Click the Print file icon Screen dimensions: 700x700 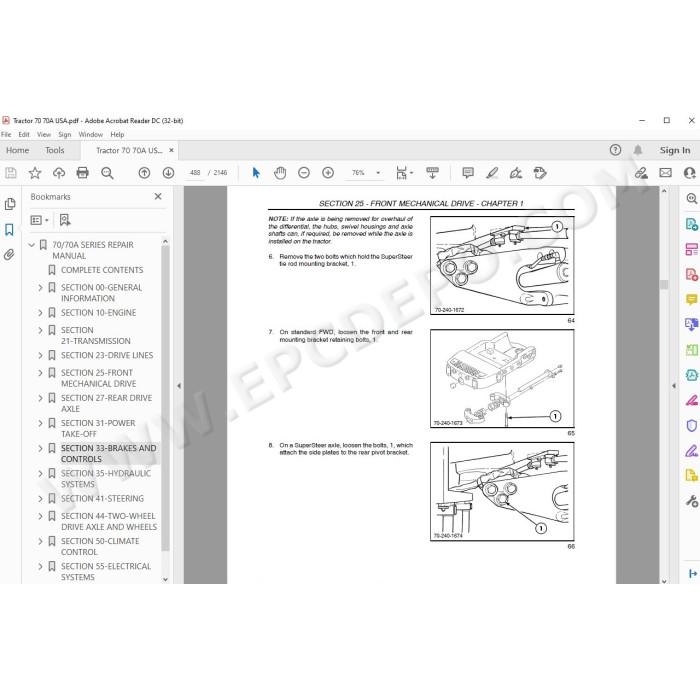(x=83, y=173)
